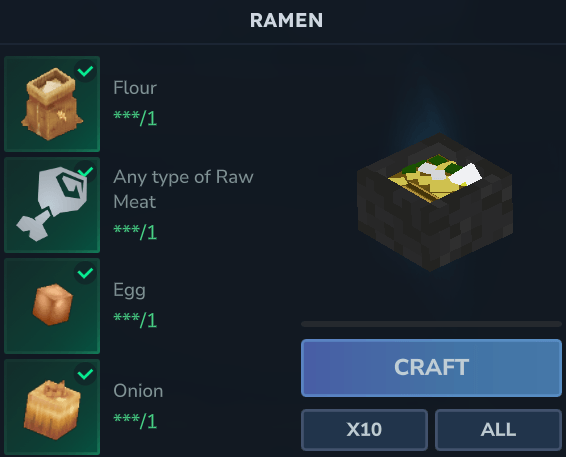Click the Egg ingredient label
The image size is (566, 457).
[x=130, y=290]
